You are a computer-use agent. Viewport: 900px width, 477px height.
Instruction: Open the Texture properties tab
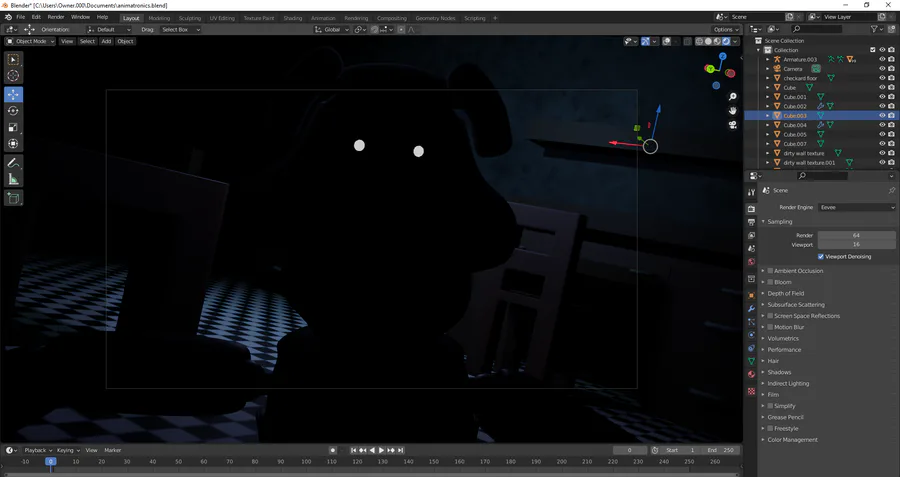click(751, 391)
